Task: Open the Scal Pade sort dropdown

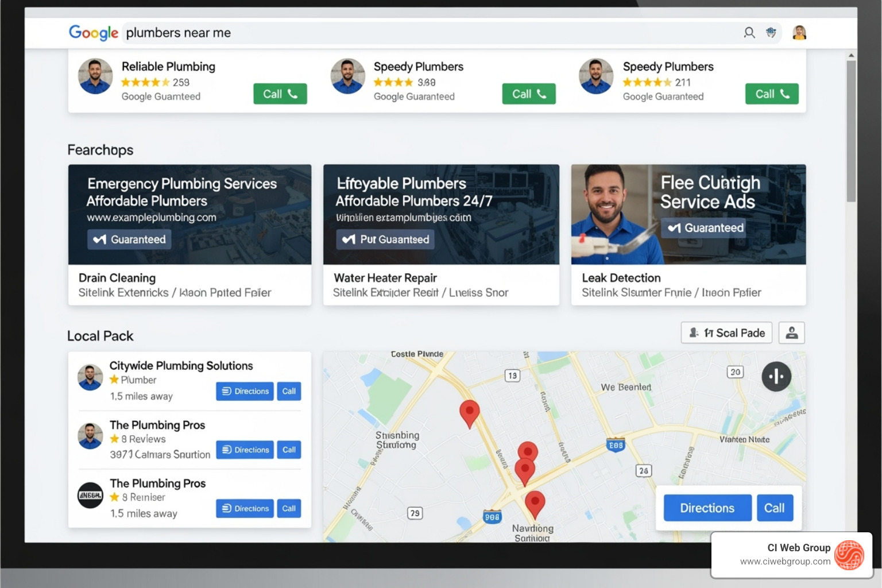Action: pos(726,332)
